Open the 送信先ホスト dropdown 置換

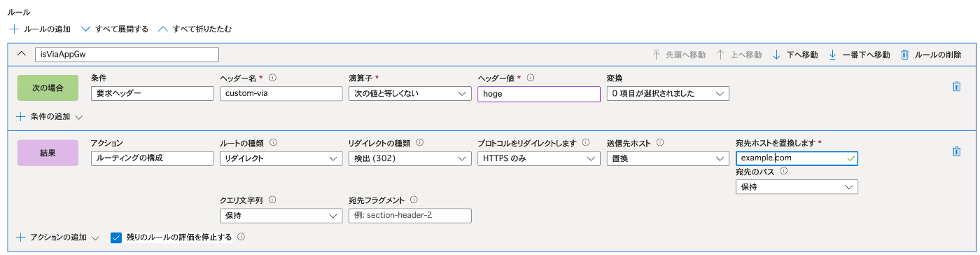tap(667, 158)
